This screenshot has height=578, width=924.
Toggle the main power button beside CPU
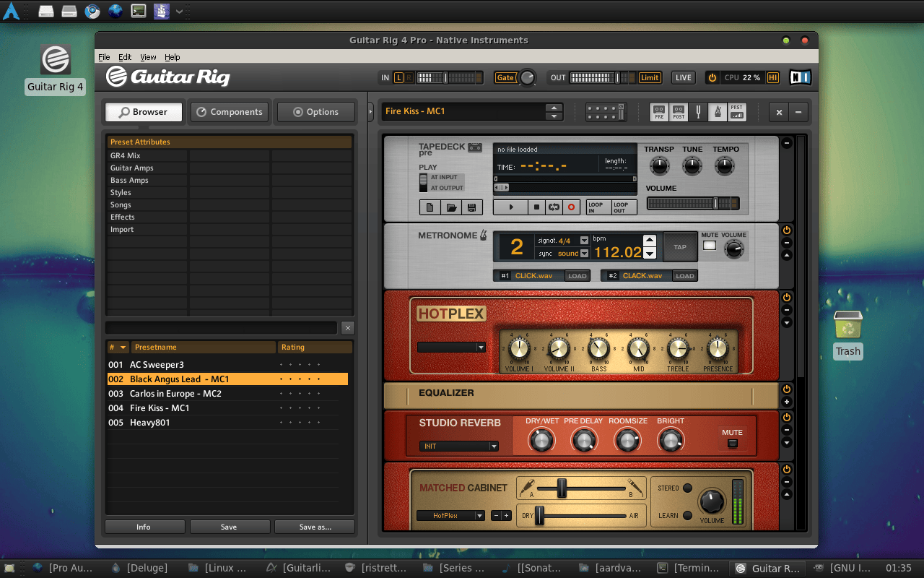tap(712, 77)
